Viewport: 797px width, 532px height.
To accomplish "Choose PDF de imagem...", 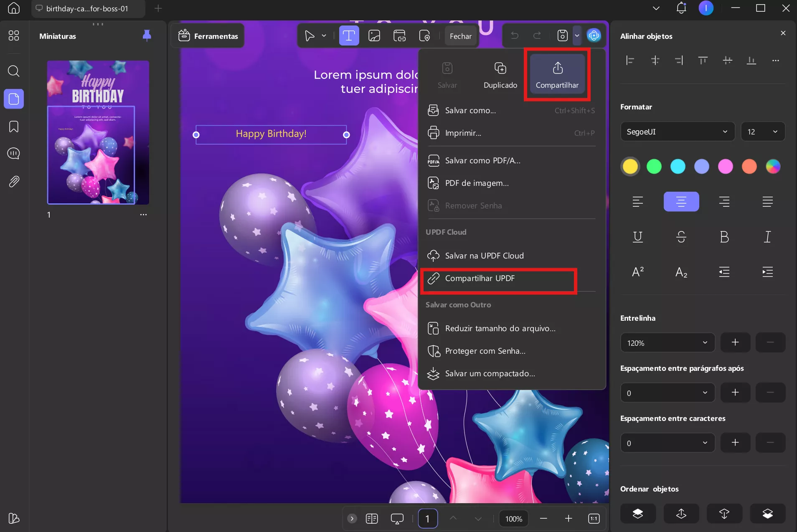I will tap(511, 183).
